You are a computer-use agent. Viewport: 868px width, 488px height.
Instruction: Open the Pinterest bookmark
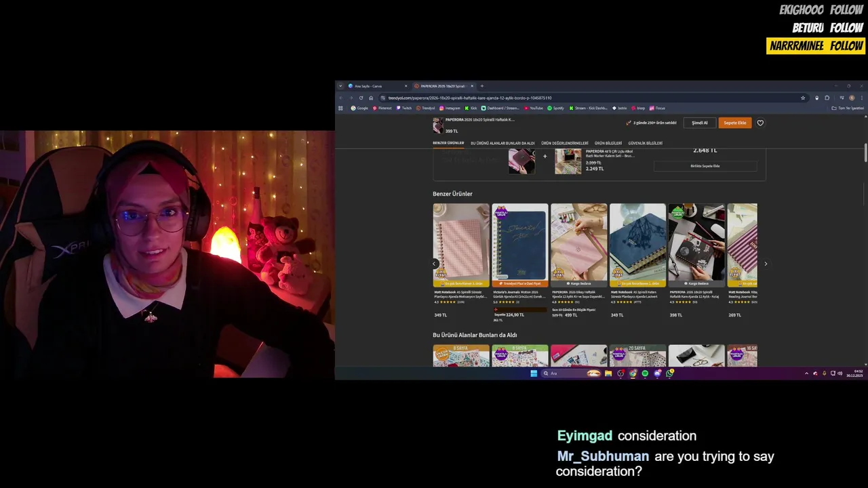pos(382,108)
